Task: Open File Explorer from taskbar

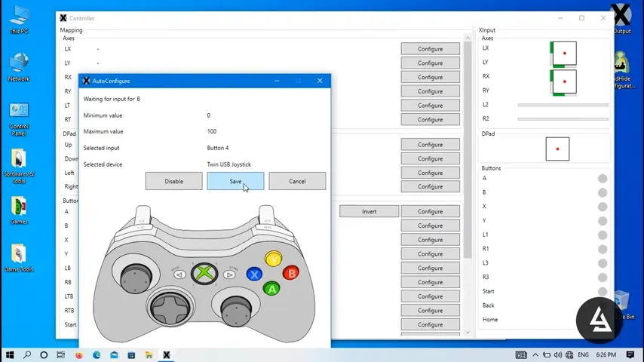Action: (x=149, y=354)
